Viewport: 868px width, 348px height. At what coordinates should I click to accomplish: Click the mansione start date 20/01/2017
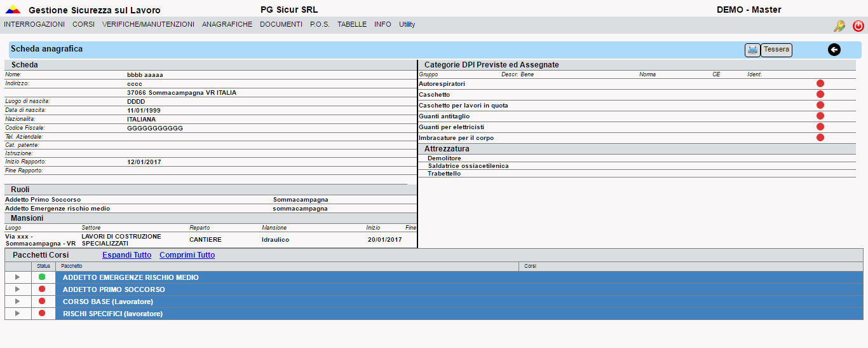tap(385, 239)
